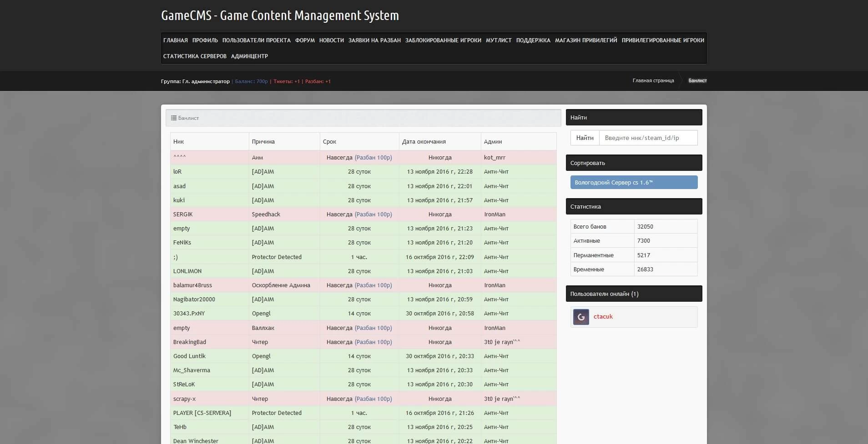This screenshot has width=868, height=444.
Task: Click the ctacuk user avatar
Action: (581, 317)
